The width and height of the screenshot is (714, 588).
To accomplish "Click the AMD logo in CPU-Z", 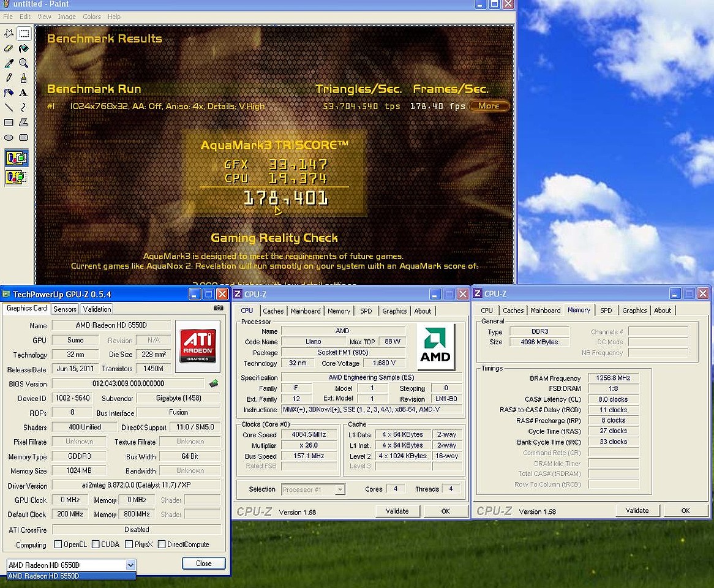I will tap(435, 347).
